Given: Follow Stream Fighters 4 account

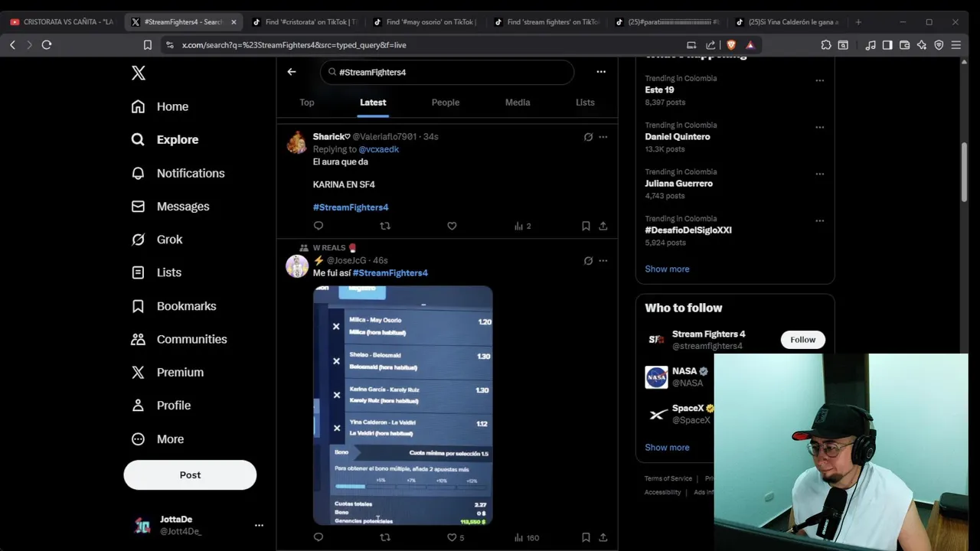Looking at the screenshot, I should coord(802,340).
